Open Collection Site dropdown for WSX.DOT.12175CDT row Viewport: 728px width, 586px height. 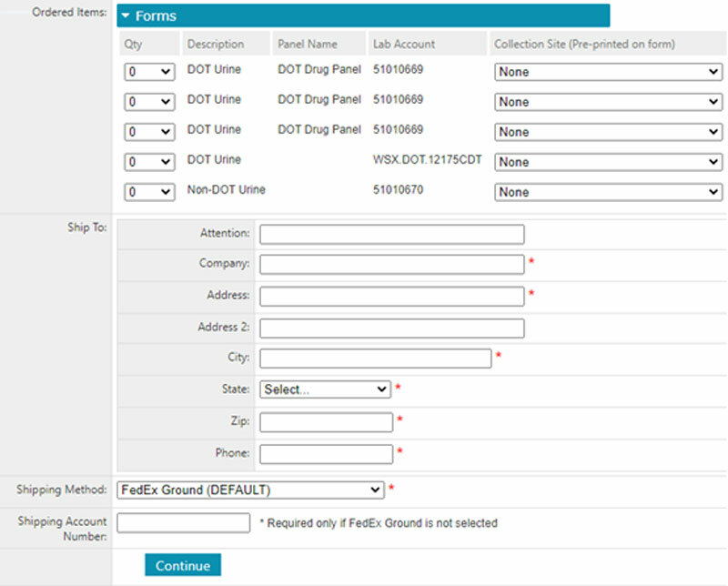click(608, 162)
